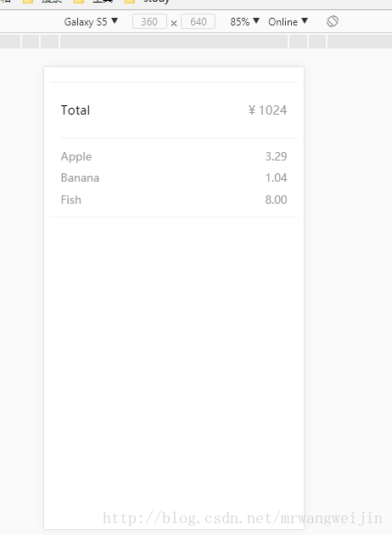Click the dropdown arrow beside 85%
The image size is (392, 535).
coord(256,21)
